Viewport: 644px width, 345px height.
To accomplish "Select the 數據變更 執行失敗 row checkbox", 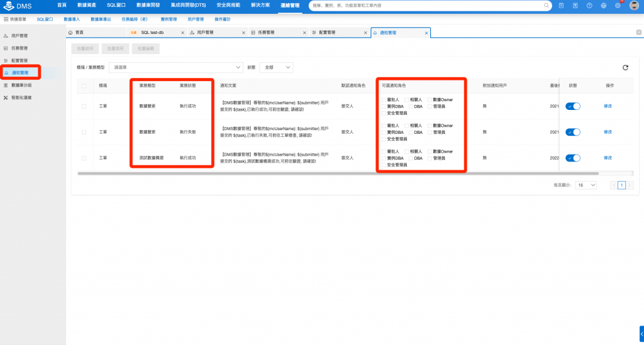I will tap(84, 132).
